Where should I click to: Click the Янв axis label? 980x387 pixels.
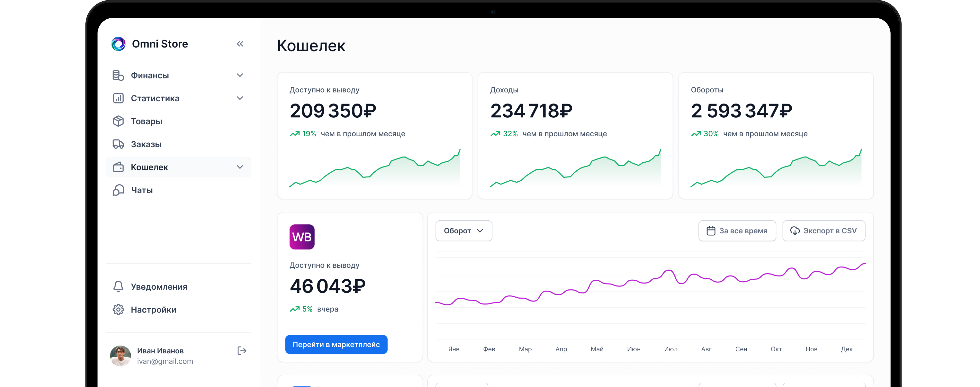(453, 349)
